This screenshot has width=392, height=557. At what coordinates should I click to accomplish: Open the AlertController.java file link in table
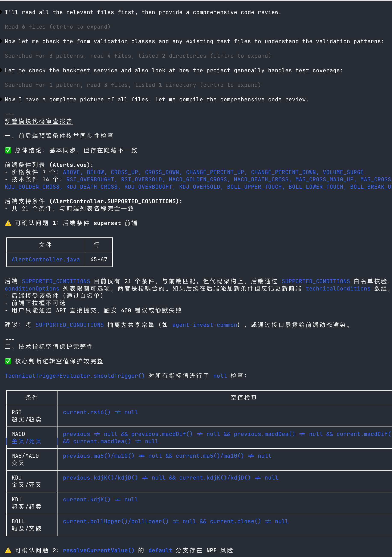(46, 259)
